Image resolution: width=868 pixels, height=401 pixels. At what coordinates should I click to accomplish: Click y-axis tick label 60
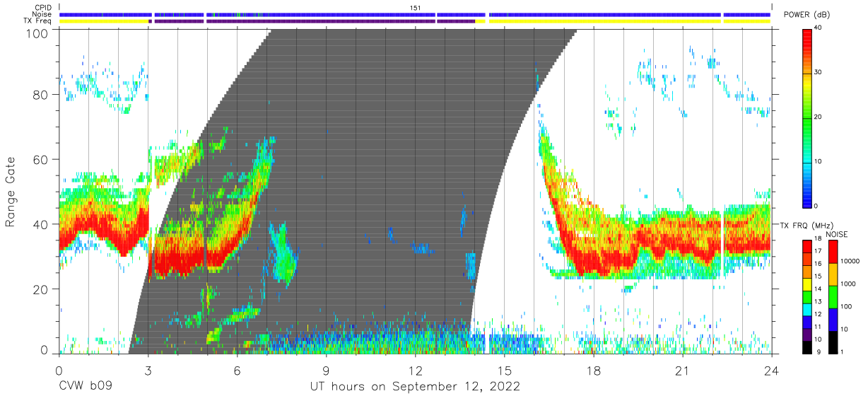click(41, 161)
